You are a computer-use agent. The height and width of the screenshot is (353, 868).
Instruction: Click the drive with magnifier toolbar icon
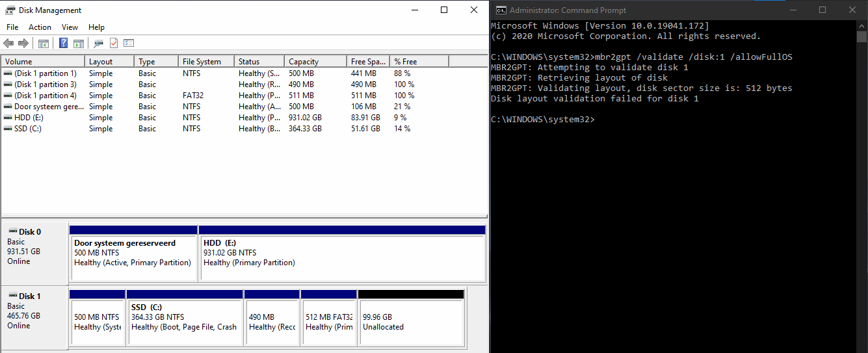tap(99, 44)
